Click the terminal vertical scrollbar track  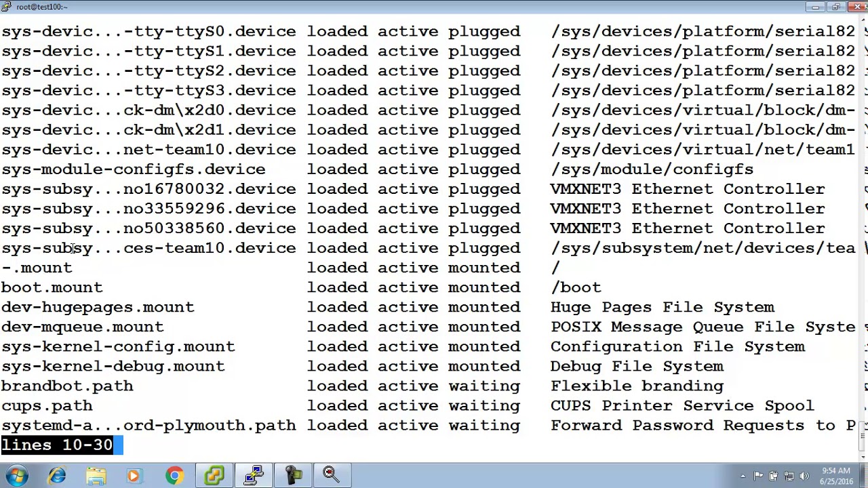pyautogui.click(x=863, y=230)
